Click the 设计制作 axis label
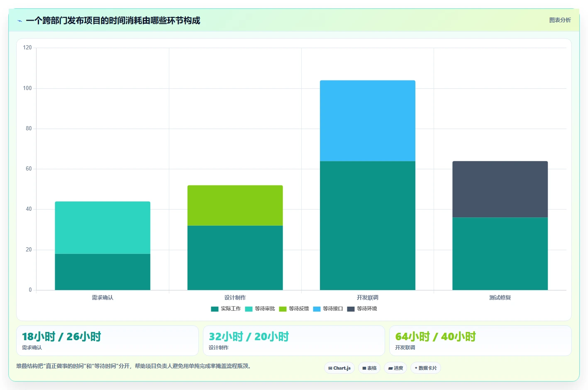The height and width of the screenshot is (390, 588). tap(235, 297)
